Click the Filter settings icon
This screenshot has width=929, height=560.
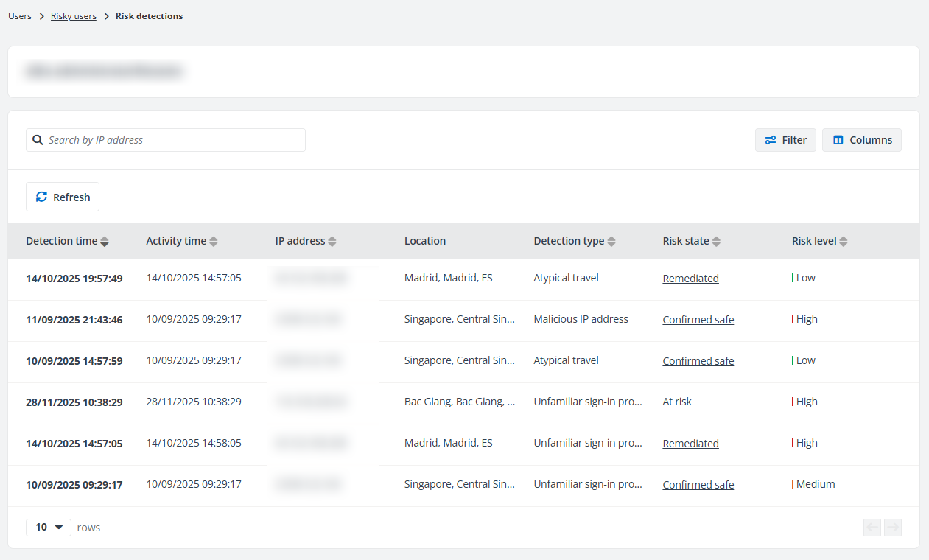[x=770, y=139]
